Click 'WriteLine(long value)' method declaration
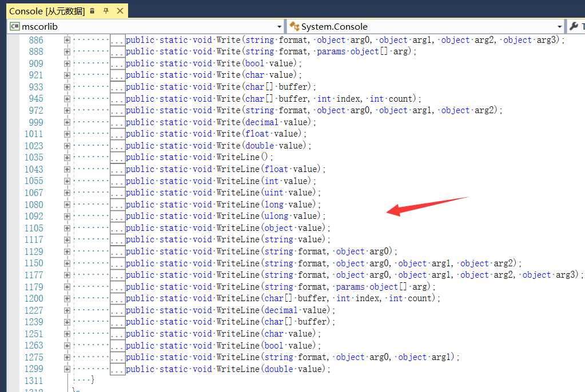 pos(223,205)
